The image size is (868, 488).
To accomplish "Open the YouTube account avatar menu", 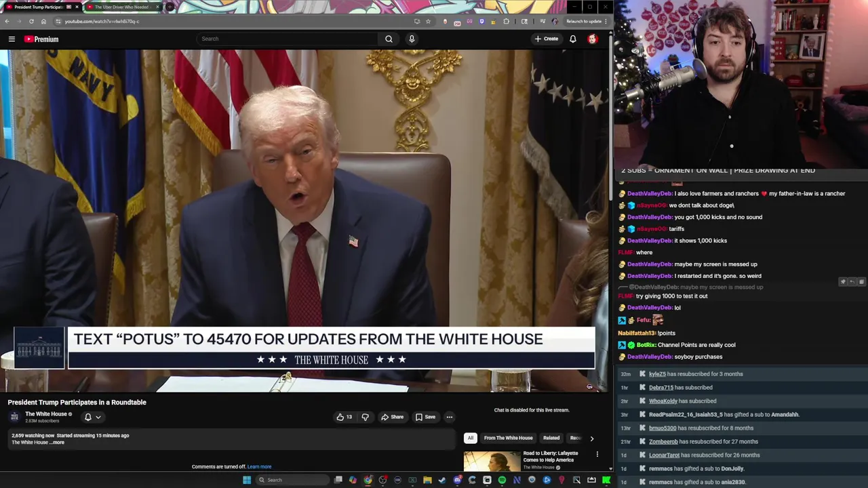I will coord(593,39).
